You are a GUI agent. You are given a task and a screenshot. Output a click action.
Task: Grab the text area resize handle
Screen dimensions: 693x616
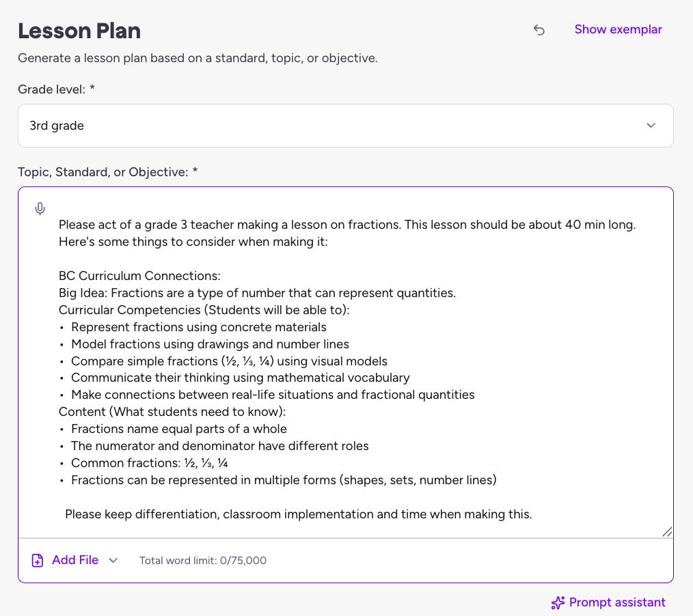pos(667,531)
